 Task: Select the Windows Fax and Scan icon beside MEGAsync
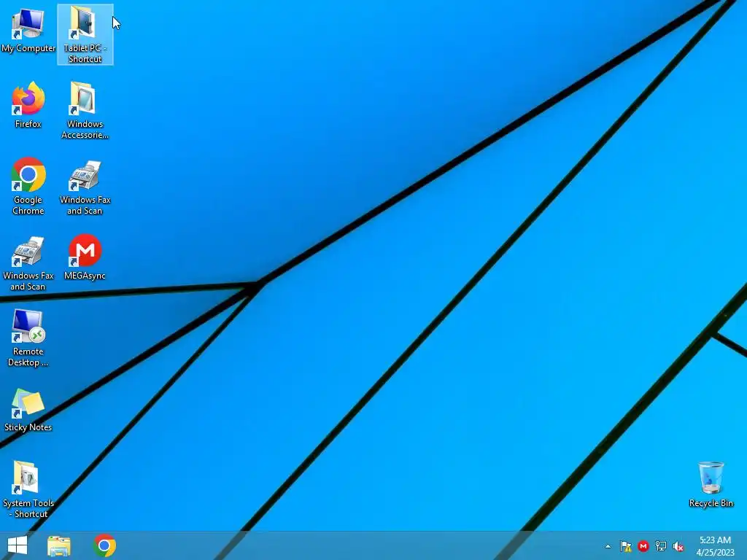pos(28,262)
